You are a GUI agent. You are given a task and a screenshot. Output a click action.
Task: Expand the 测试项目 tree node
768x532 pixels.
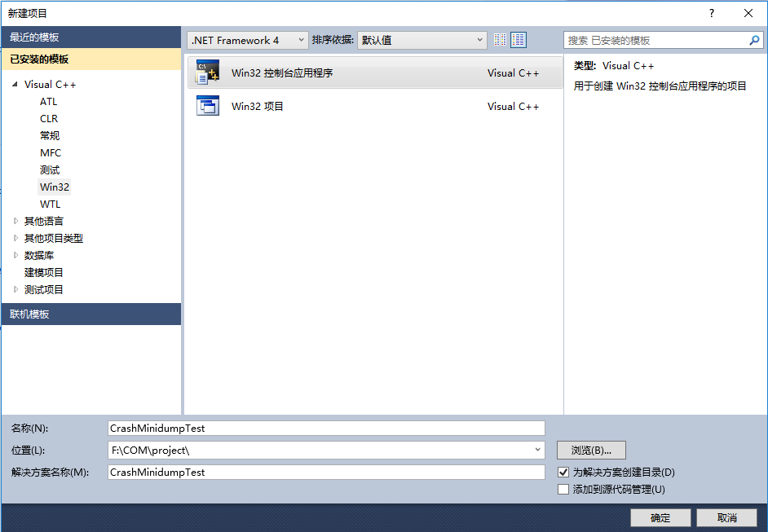click(15, 290)
